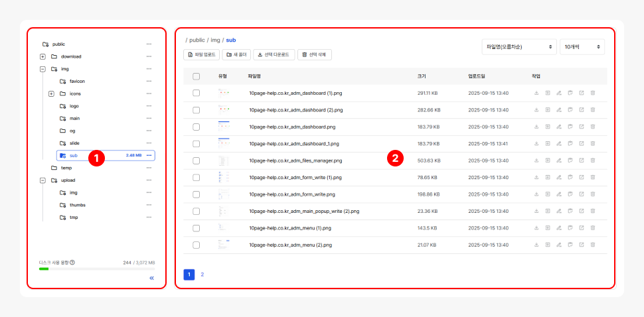Select the checkbox for main_popup_write (2).png

click(x=197, y=212)
